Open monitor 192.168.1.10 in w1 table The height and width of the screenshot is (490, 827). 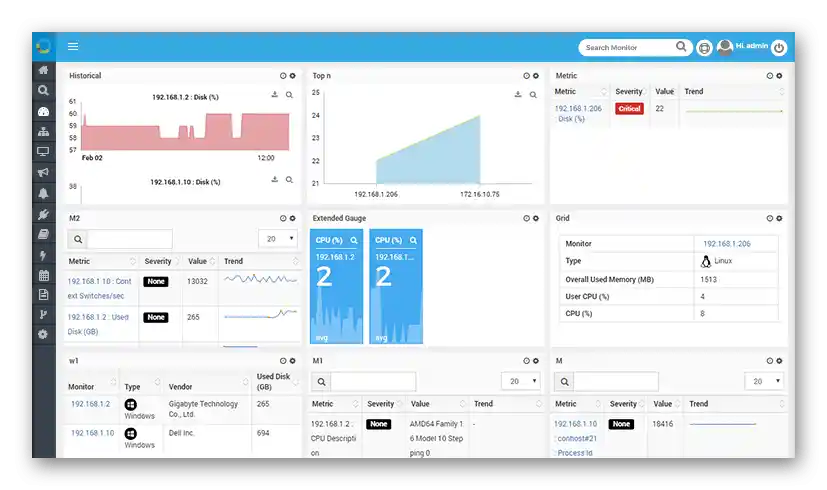pyautogui.click(x=92, y=433)
